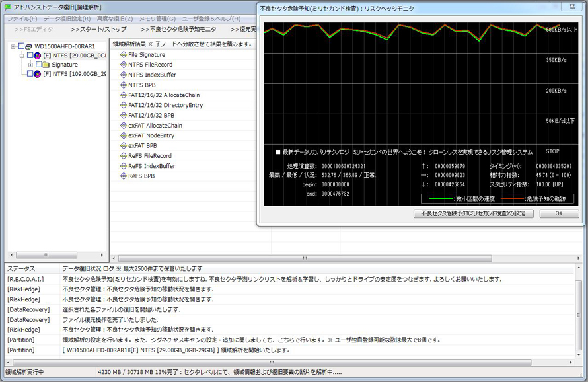This screenshot has width=588, height=382.
Task: Click the Signature folder icon
Action: click(46, 65)
